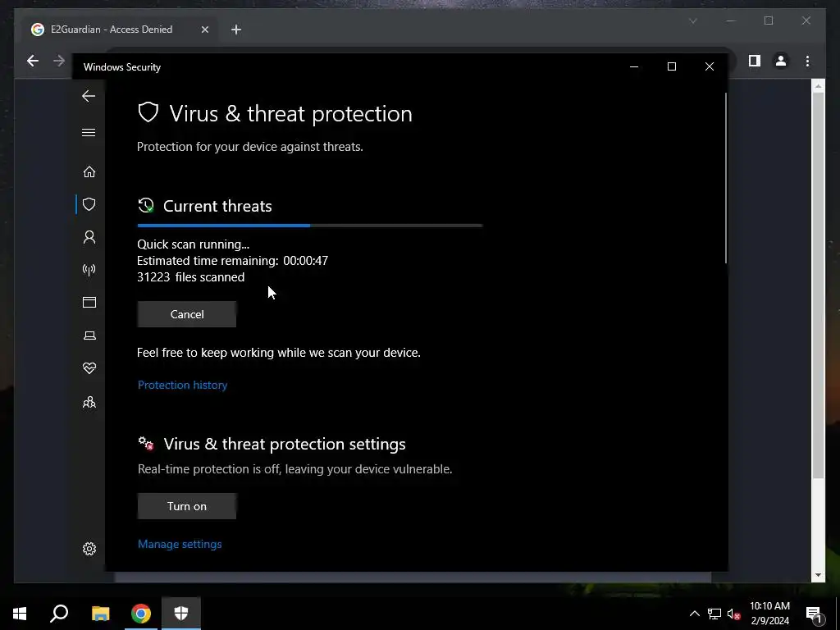Open Chrome tab search chevron

coord(692,21)
